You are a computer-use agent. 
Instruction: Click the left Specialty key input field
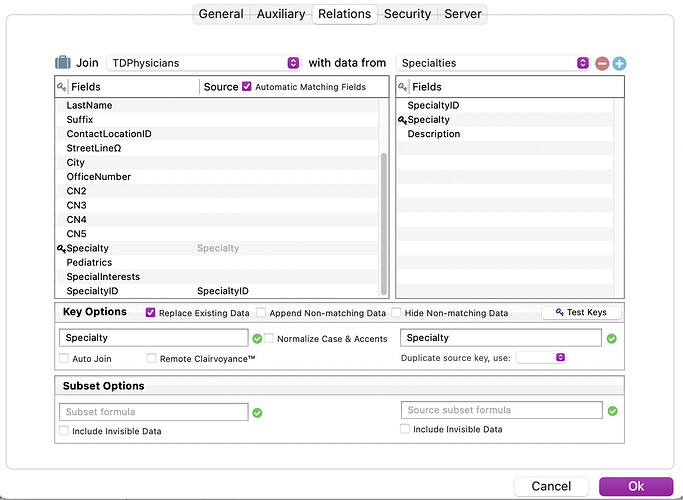[154, 338]
